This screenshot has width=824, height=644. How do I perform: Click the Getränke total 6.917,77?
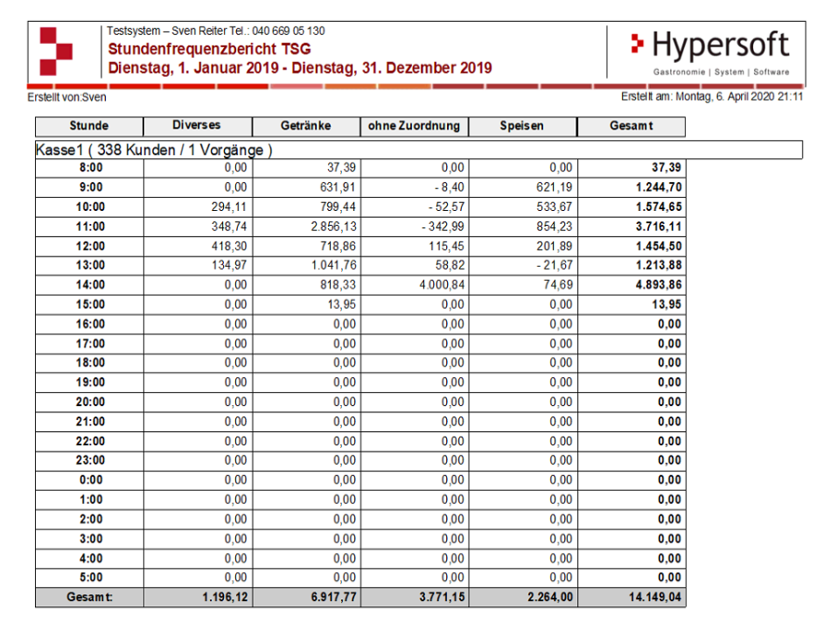pyautogui.click(x=333, y=598)
